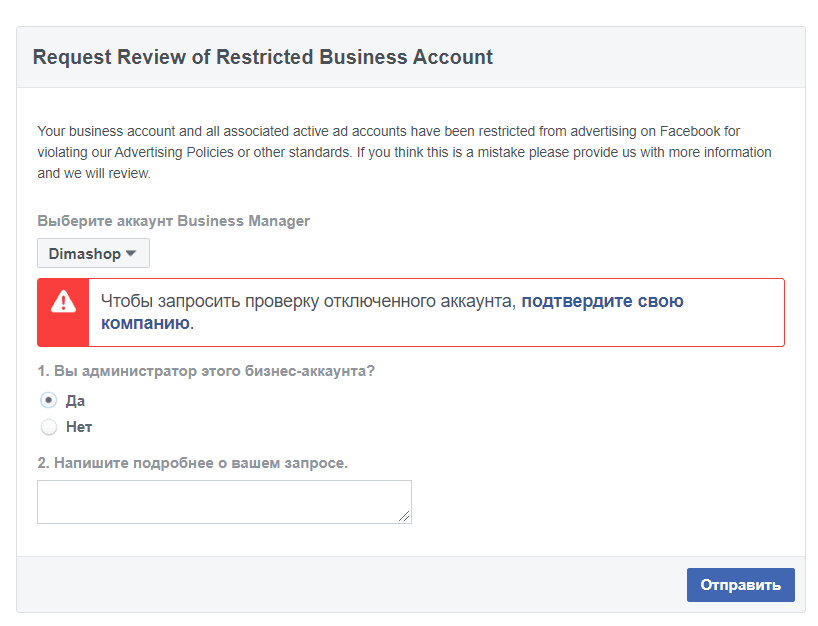Viewport: 818px width, 626px height.
Task: Open the Dimashop account dropdown
Action: 93,254
